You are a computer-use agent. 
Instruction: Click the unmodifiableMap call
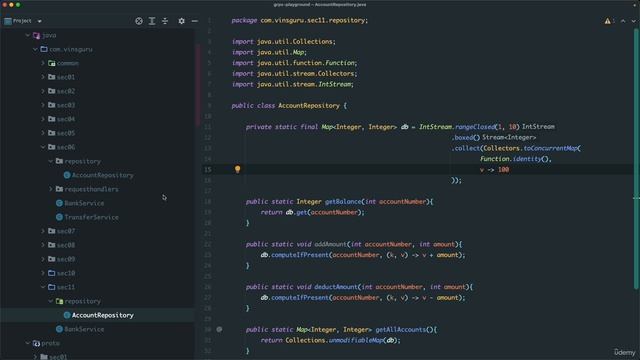[x=356, y=340]
